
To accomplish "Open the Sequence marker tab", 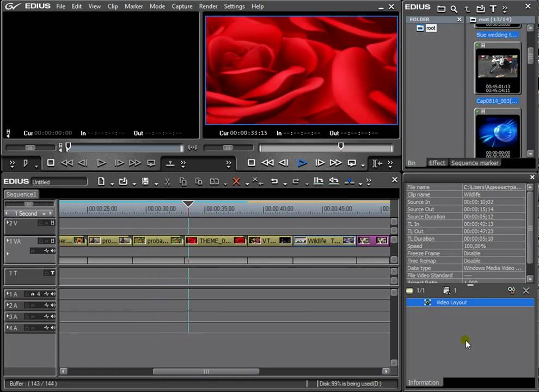I will click(x=474, y=163).
